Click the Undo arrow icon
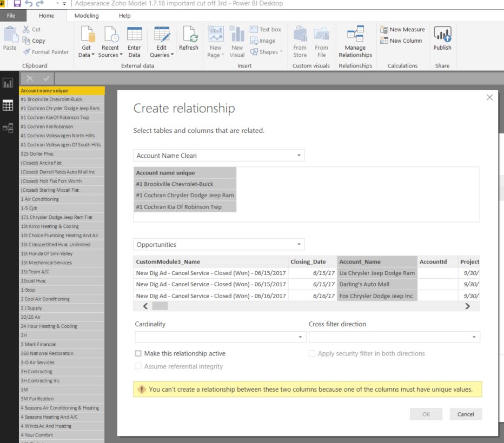This screenshot has height=443, width=504. (29, 4)
